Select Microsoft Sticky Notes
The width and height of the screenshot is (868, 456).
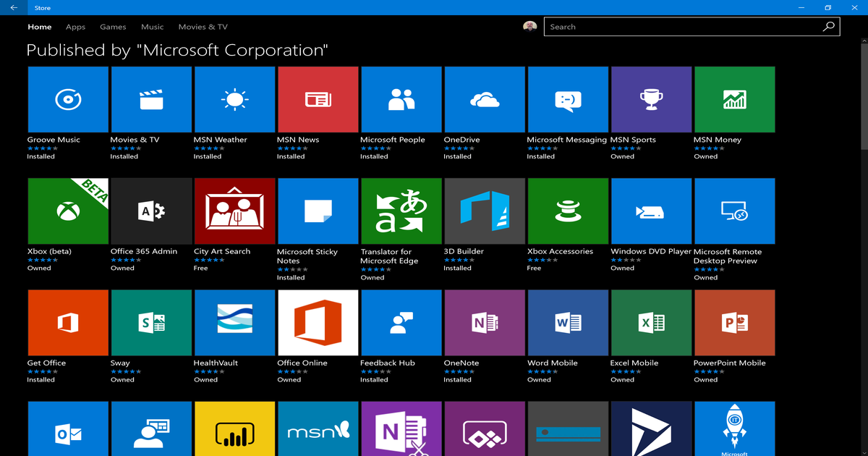(x=318, y=211)
